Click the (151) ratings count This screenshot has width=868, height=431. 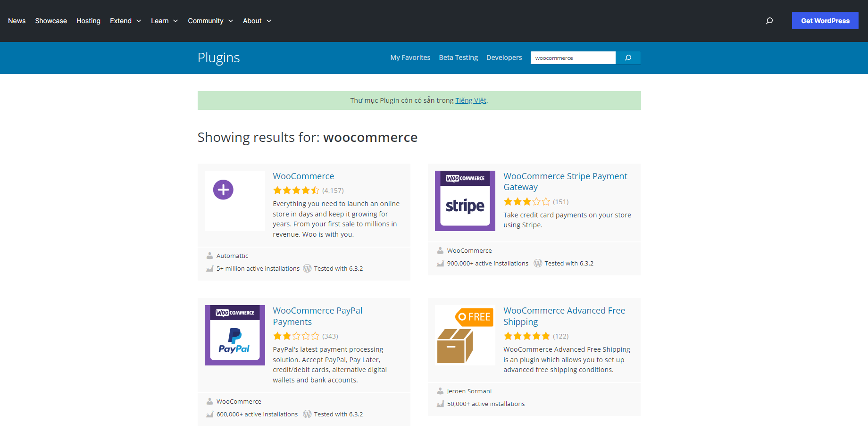[561, 202]
